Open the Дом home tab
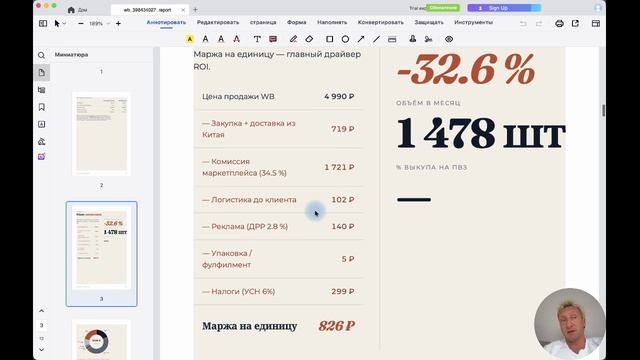Image resolution: width=640 pixels, height=360 pixels. coord(78,9)
